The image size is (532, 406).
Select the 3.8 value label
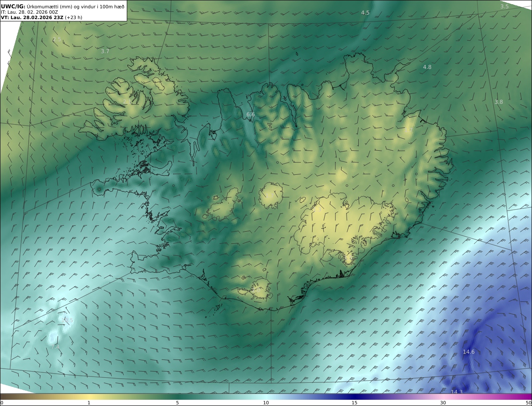(499, 102)
